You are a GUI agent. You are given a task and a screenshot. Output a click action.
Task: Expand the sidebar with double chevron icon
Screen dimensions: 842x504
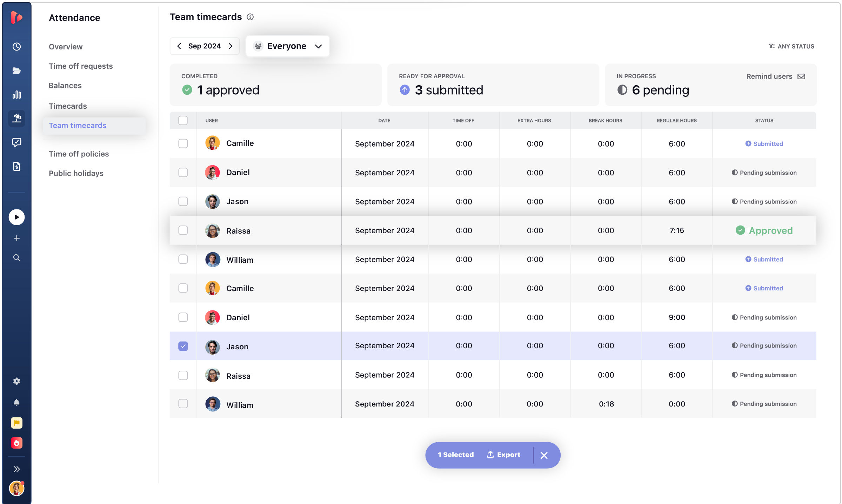coord(16,469)
